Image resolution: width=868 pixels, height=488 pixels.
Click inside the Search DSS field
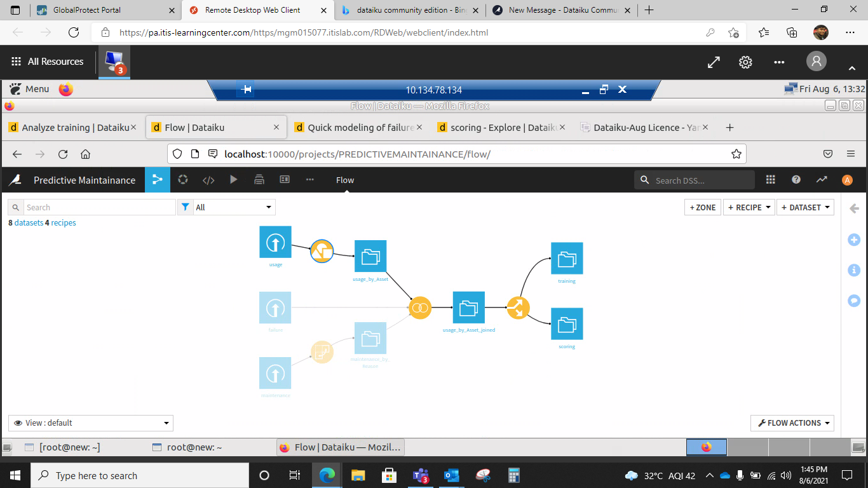pos(693,180)
